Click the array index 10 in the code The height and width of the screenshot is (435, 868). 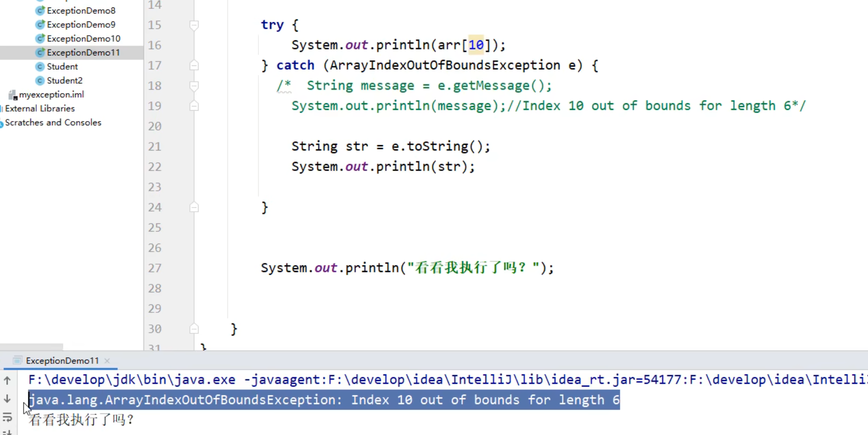point(476,45)
